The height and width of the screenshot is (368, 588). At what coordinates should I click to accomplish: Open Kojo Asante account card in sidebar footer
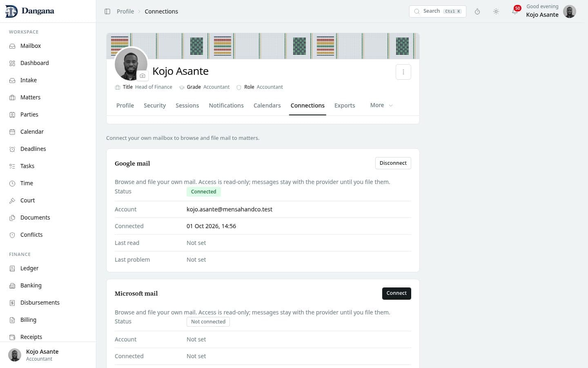[48, 355]
